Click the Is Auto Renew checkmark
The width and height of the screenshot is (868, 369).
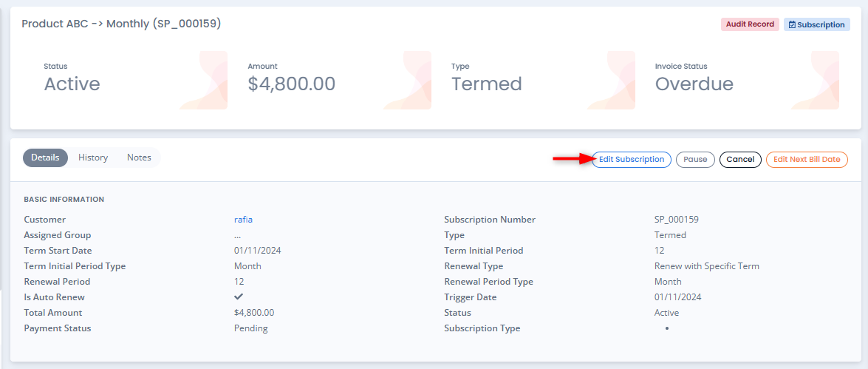coord(239,297)
